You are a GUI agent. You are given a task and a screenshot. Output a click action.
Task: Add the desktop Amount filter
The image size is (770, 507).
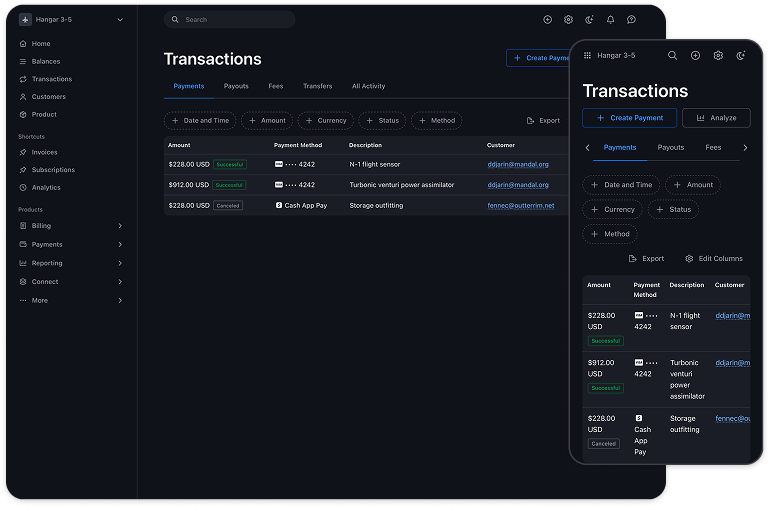tap(267, 121)
